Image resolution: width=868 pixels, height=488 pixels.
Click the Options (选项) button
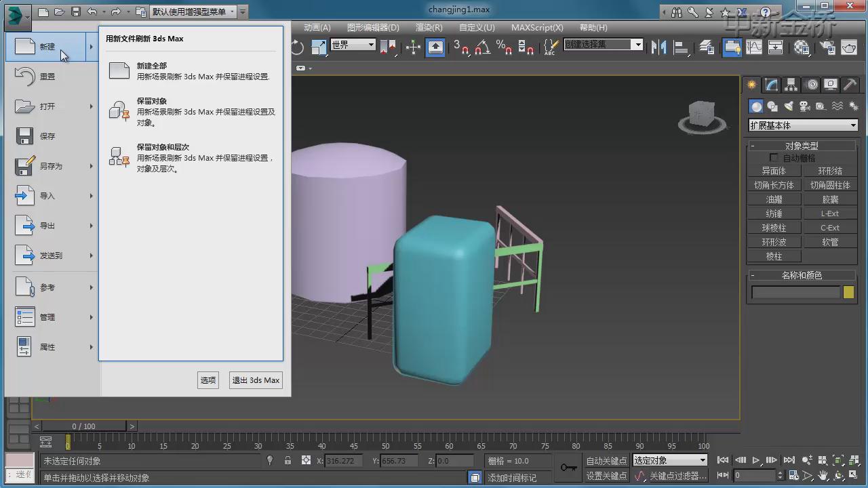pos(208,380)
